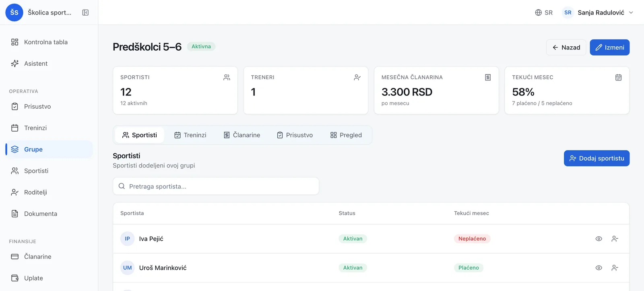Open Uplate in sidebar
The image size is (644, 291).
(x=49, y=278)
